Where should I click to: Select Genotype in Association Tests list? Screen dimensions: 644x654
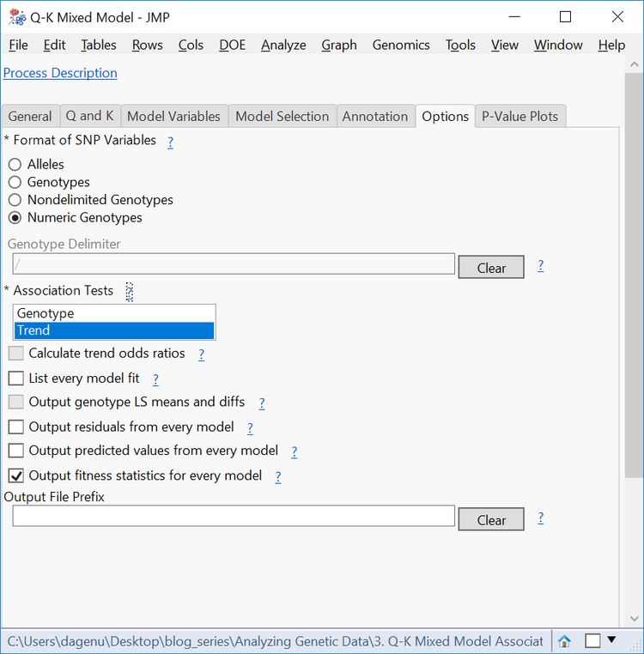coord(114,313)
